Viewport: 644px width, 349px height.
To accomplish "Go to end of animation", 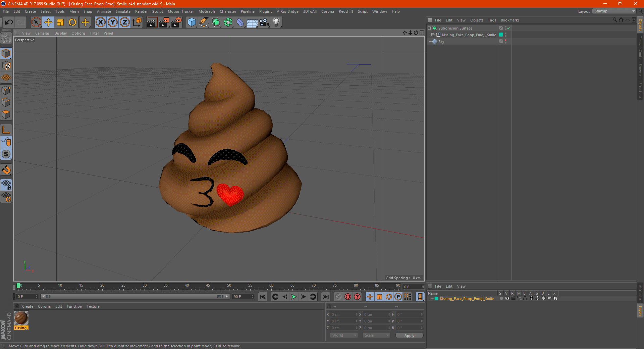I will 325,297.
